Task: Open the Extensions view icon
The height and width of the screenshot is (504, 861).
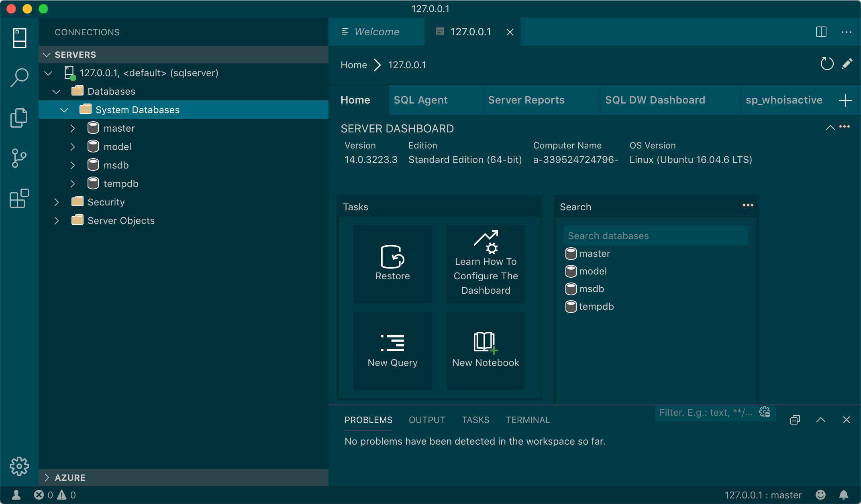Action: coord(19,198)
